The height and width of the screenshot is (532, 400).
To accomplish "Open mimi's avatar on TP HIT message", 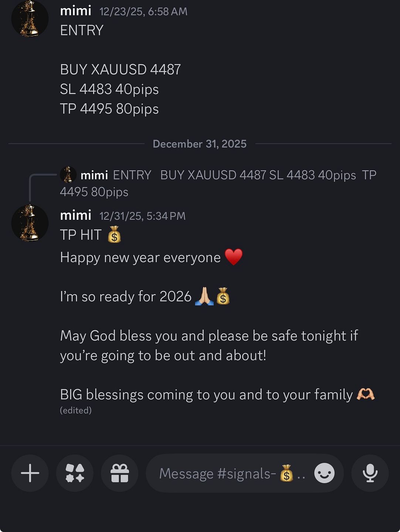I will tap(30, 223).
